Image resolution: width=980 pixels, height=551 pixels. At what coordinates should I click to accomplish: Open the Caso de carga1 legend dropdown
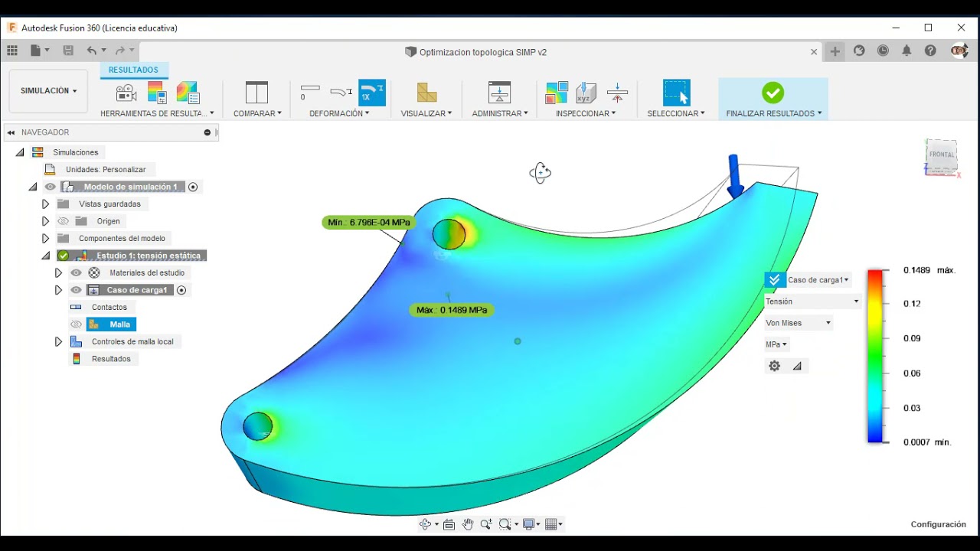[818, 280]
